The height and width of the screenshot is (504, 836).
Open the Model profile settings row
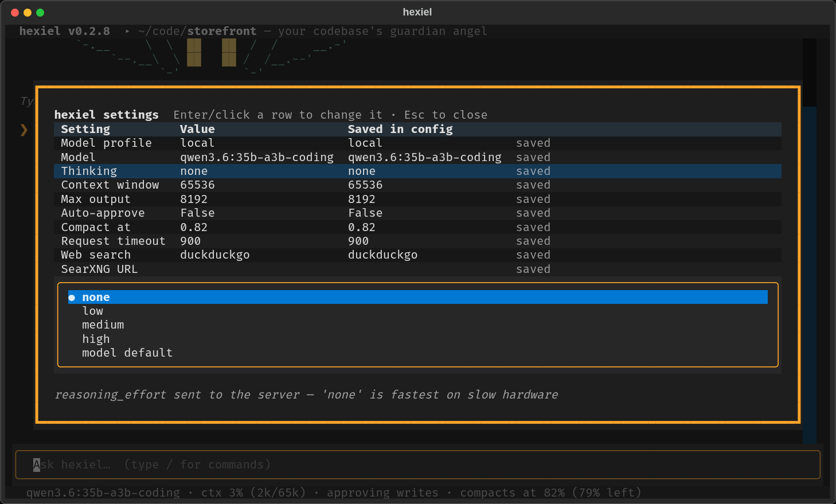pos(417,143)
